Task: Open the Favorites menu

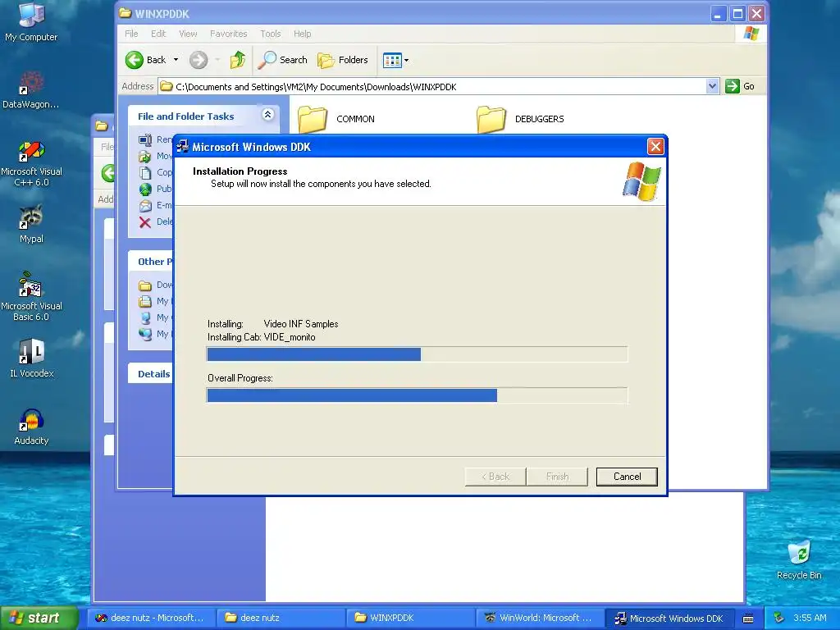Action: pos(229,34)
